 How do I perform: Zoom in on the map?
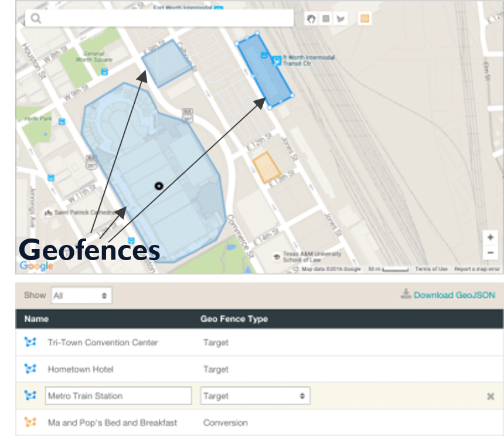[x=490, y=238]
